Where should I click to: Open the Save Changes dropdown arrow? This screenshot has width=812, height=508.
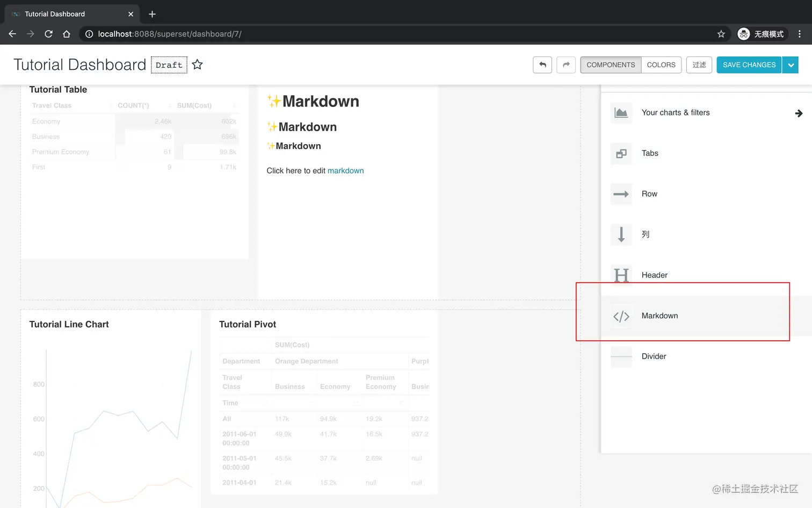791,65
